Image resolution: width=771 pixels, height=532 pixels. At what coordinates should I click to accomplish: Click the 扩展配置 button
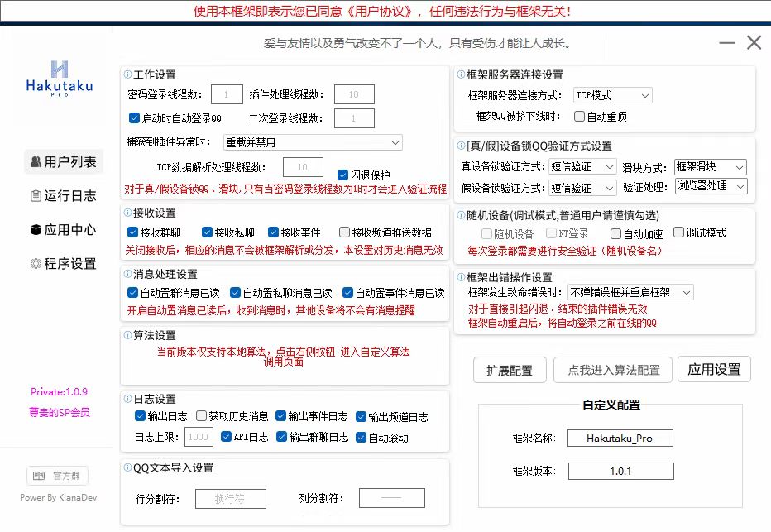(510, 371)
